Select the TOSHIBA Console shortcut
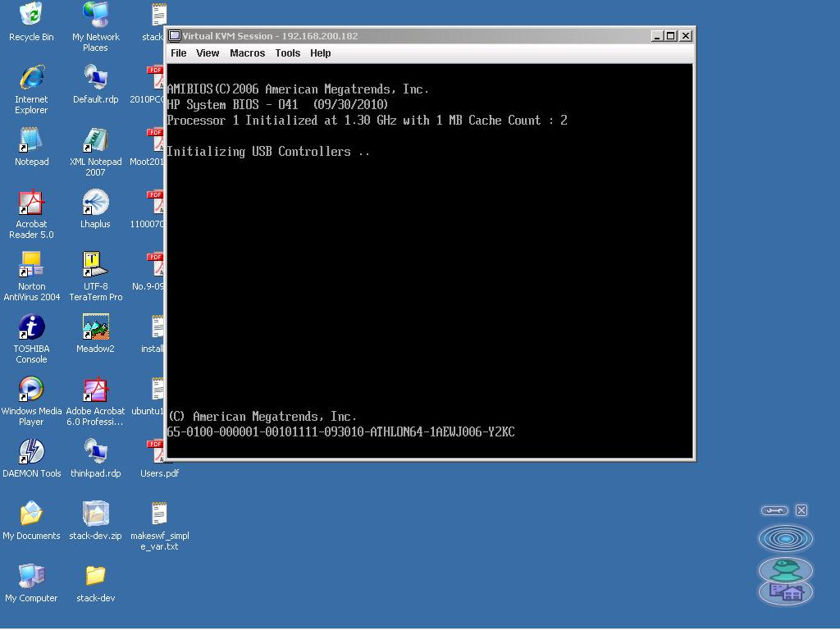 pyautogui.click(x=32, y=327)
